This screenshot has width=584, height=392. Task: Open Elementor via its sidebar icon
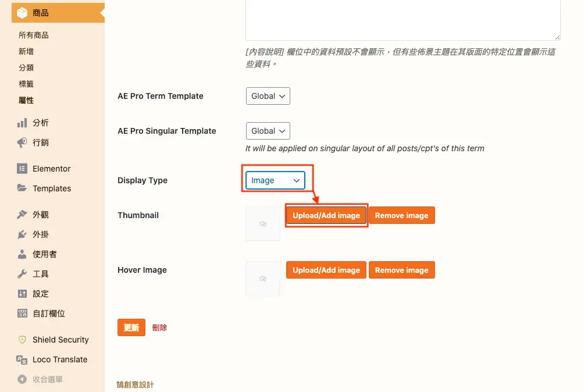point(22,169)
